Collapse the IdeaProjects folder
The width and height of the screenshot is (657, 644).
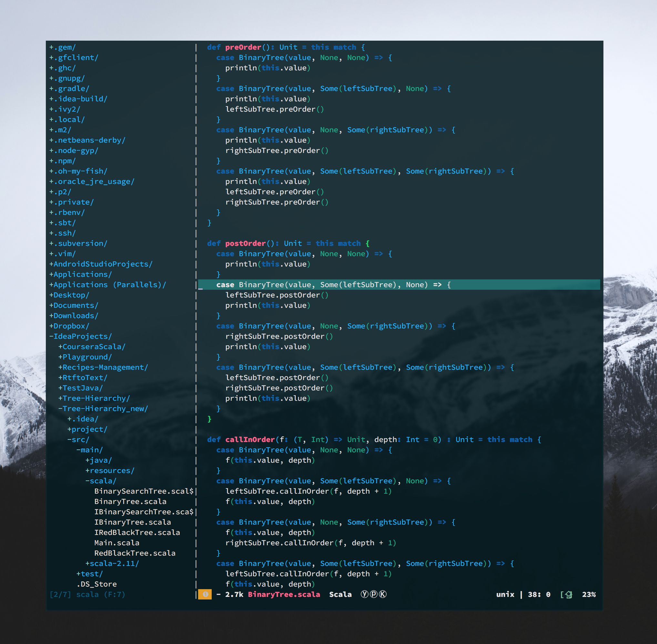(x=81, y=336)
